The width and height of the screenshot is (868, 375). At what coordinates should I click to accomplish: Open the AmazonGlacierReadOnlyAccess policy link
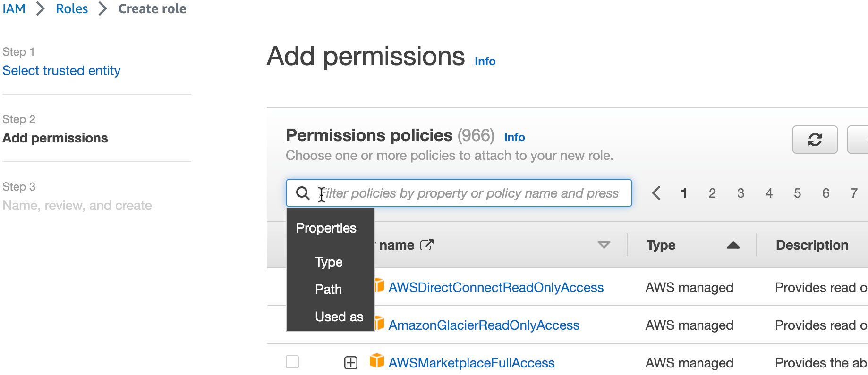[x=484, y=325]
